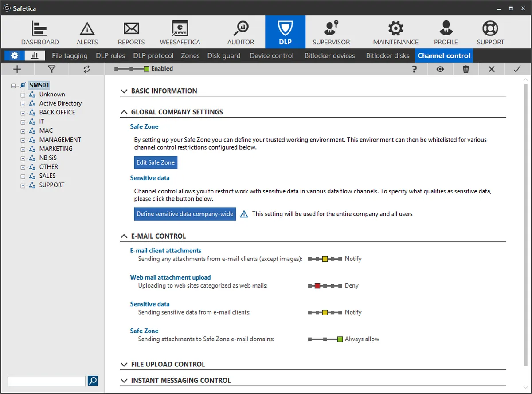532x394 pixels.
Task: Cancel changes with the X icon
Action: [491, 69]
